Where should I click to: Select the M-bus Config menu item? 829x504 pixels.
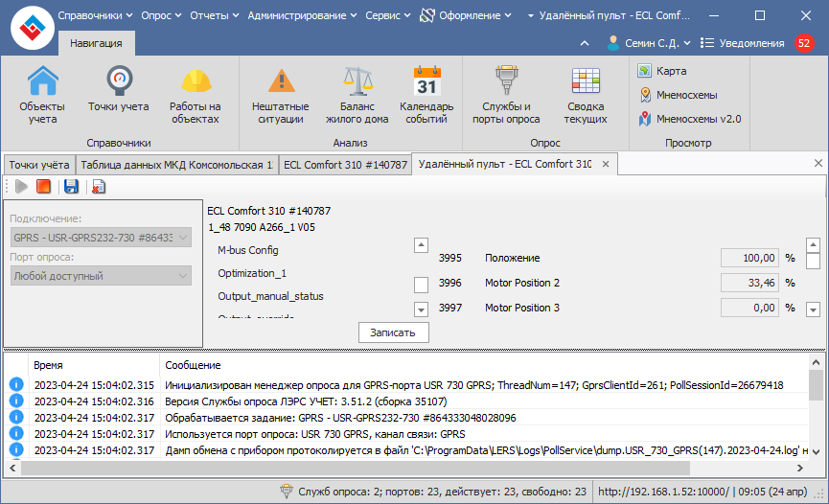coord(248,250)
